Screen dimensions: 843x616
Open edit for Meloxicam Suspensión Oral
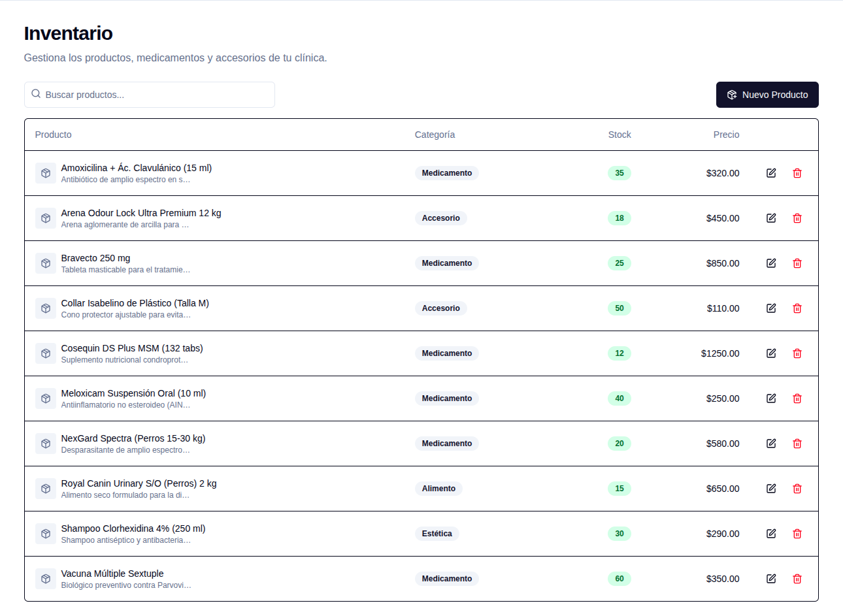[x=771, y=398]
